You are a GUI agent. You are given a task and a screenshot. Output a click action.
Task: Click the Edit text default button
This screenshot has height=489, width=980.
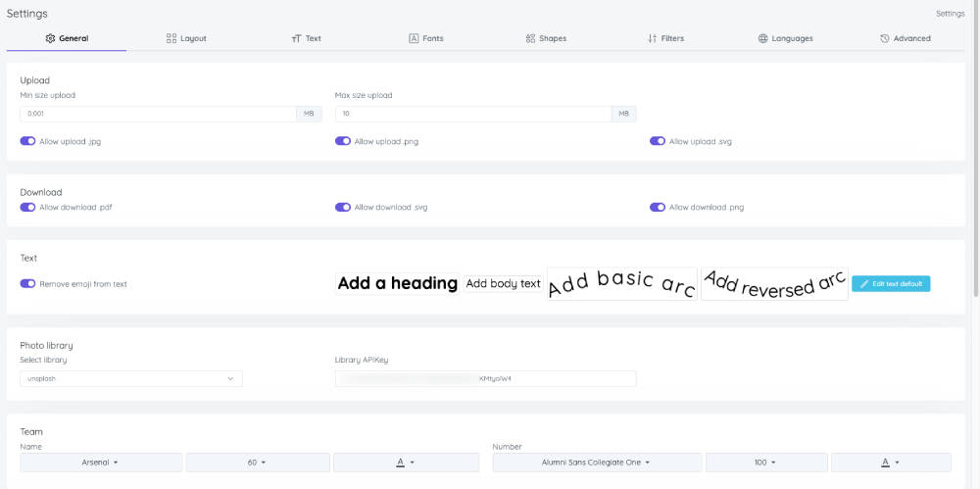(x=890, y=283)
